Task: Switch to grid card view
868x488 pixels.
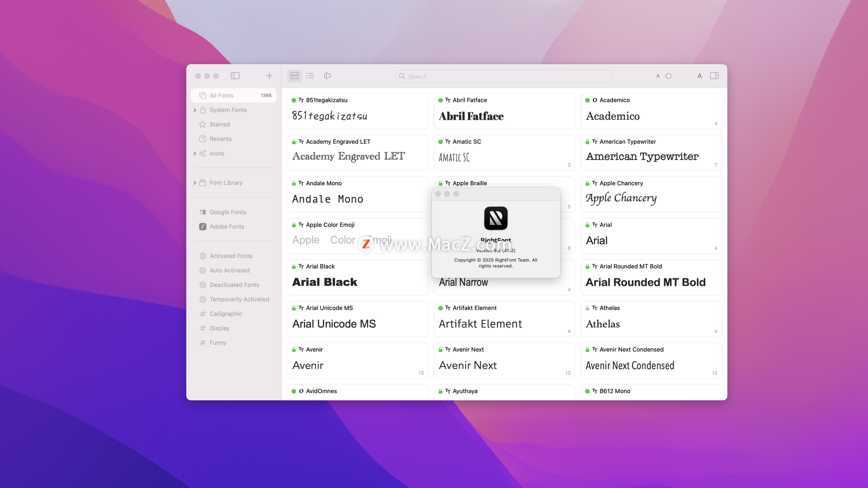Action: pyautogui.click(x=294, y=76)
